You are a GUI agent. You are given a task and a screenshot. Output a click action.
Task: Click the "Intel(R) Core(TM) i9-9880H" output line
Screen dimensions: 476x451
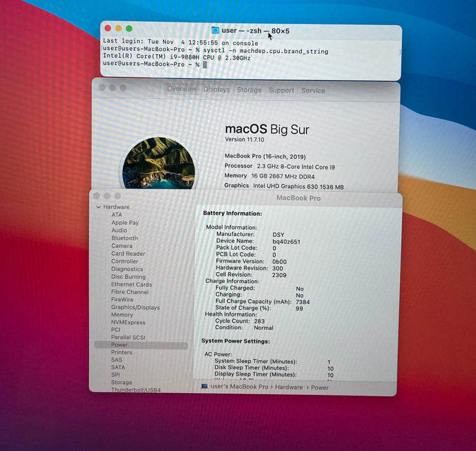tap(177, 57)
